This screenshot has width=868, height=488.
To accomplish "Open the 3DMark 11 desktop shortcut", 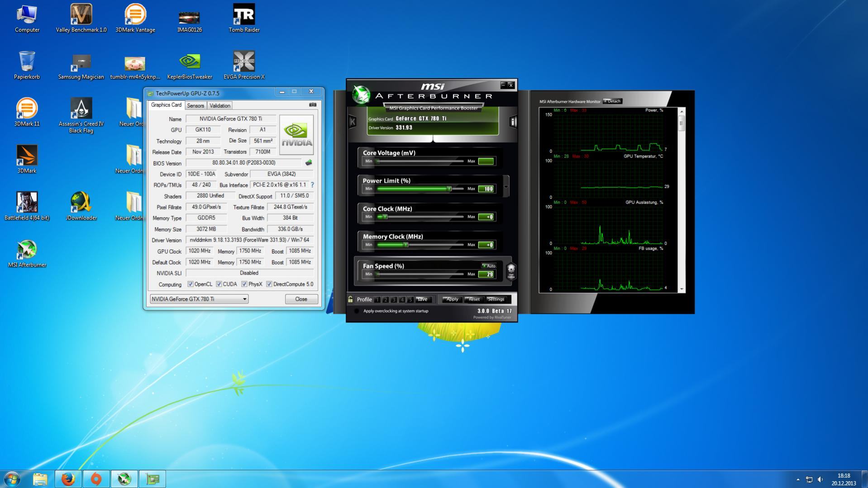I will point(27,113).
